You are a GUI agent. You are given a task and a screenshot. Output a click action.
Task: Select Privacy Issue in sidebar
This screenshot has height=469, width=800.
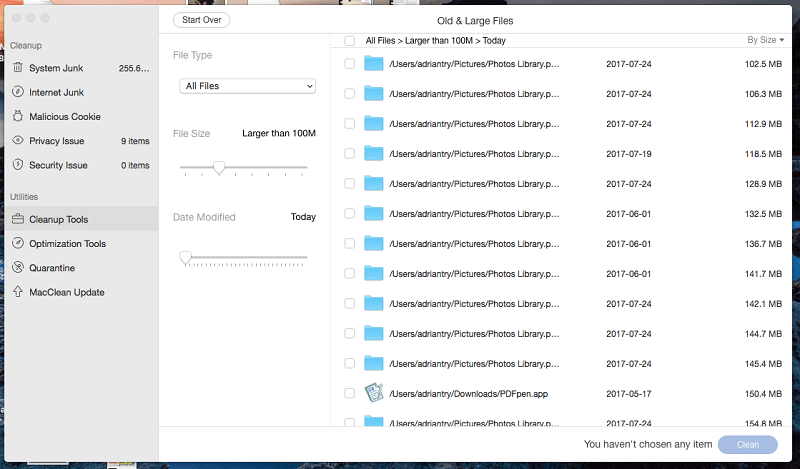pos(81,141)
